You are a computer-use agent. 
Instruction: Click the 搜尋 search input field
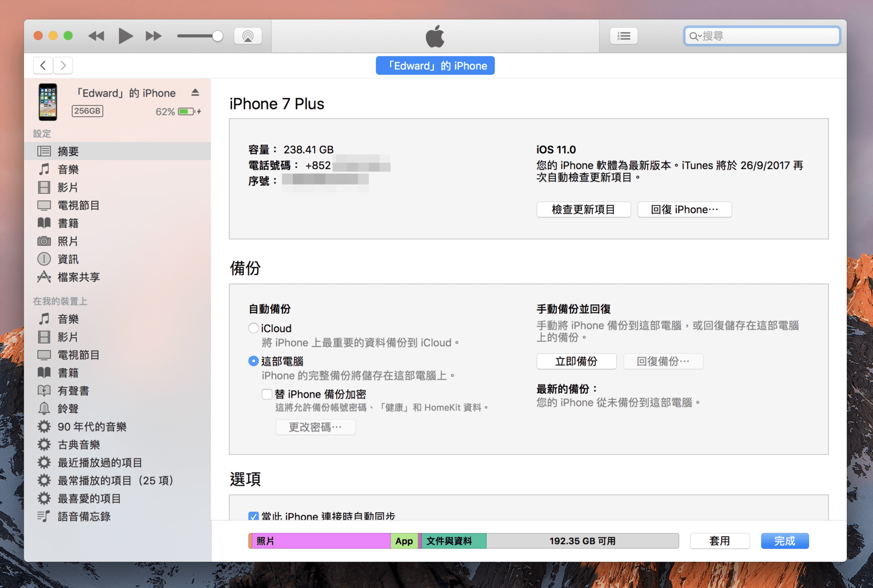768,37
